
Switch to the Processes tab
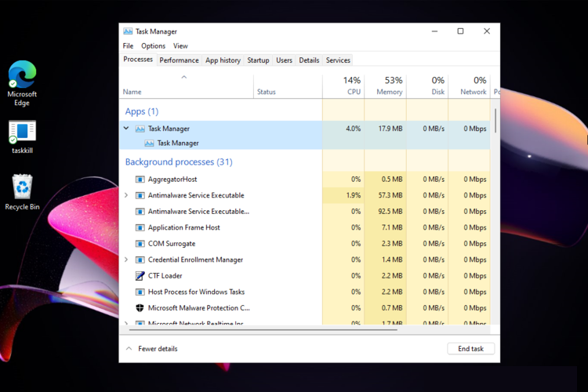pyautogui.click(x=138, y=60)
